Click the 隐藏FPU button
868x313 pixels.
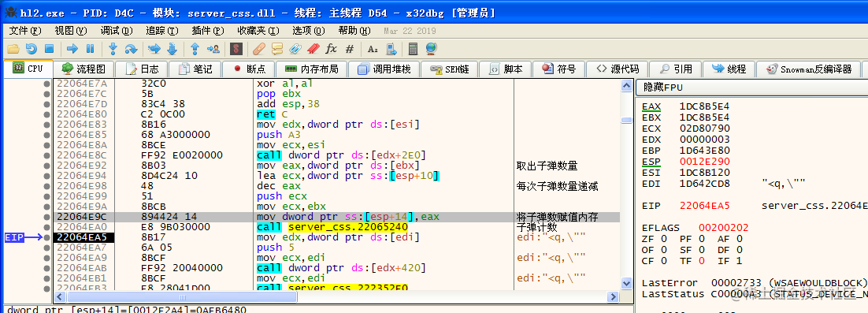751,87
